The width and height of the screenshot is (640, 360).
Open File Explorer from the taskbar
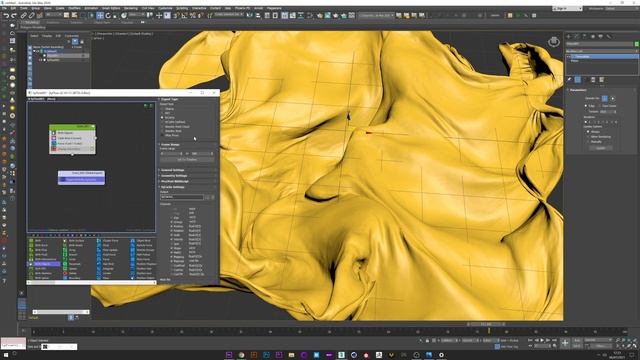point(291,355)
